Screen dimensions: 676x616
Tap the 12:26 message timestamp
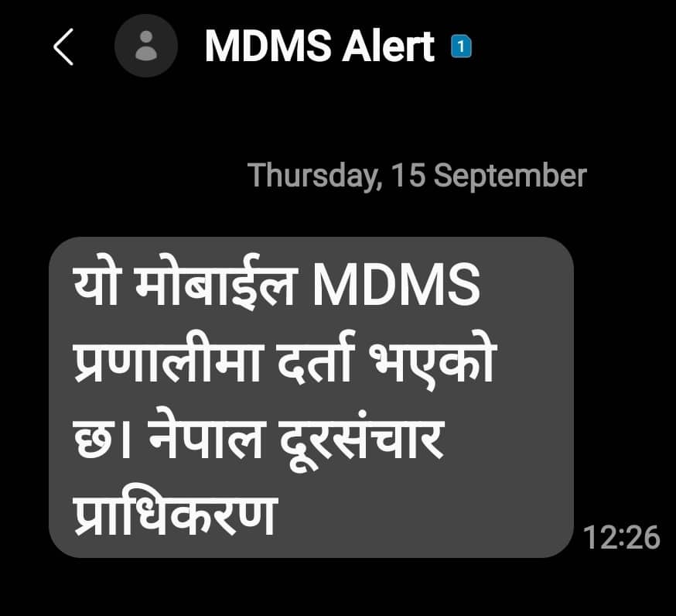click(621, 537)
